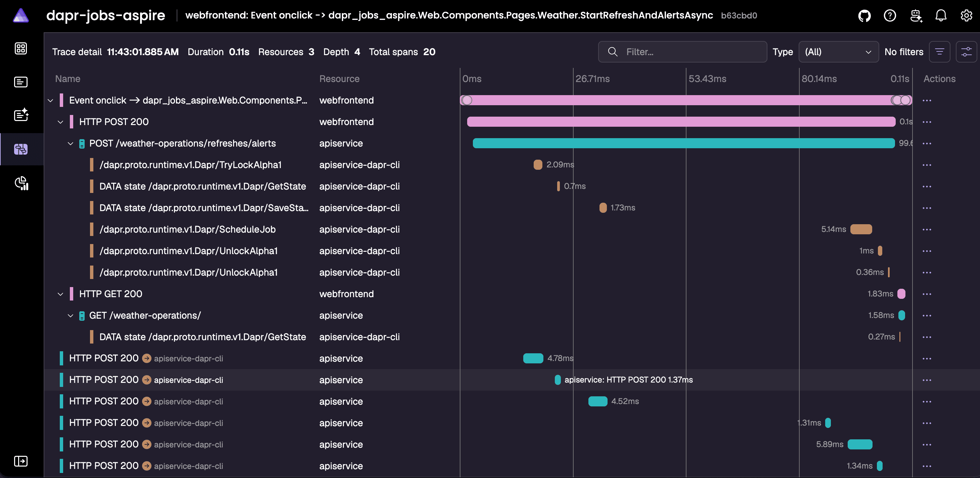Screen dimensions: 980x478
Task: Open the view options sliders button
Action: point(966,52)
